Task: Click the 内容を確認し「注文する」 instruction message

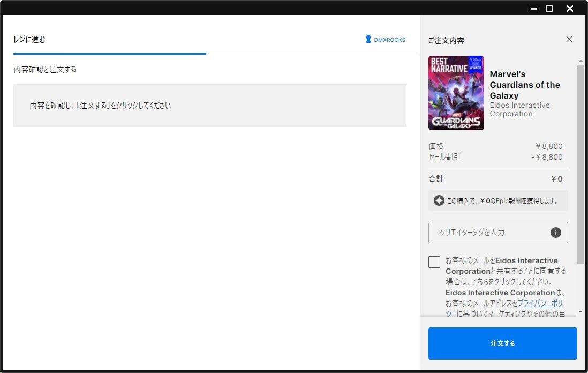Action: (100, 106)
